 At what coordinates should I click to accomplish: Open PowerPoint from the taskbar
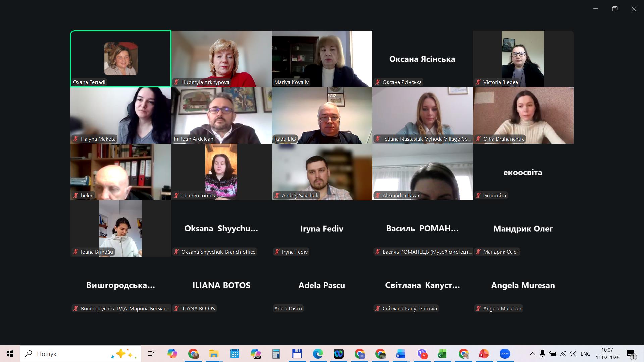[x=484, y=354]
